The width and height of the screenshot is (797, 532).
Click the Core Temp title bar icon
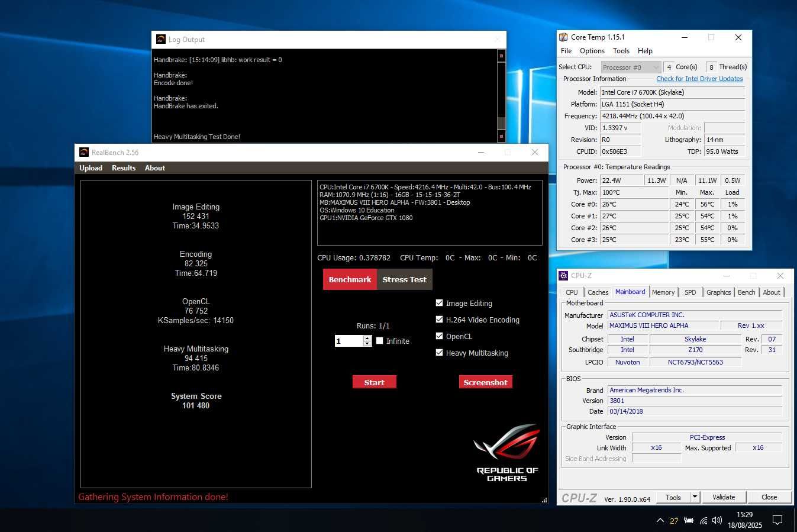tap(563, 37)
